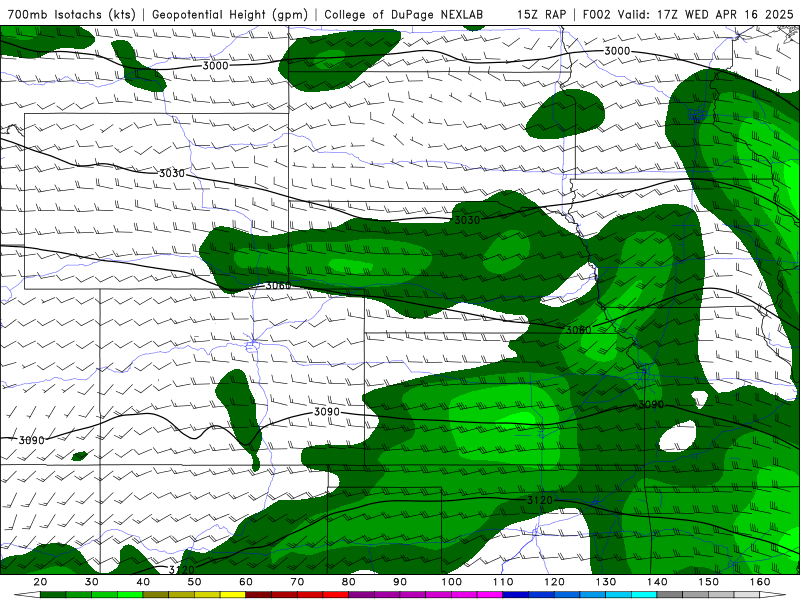Click the '15Z RAP' model run label

(541, 14)
